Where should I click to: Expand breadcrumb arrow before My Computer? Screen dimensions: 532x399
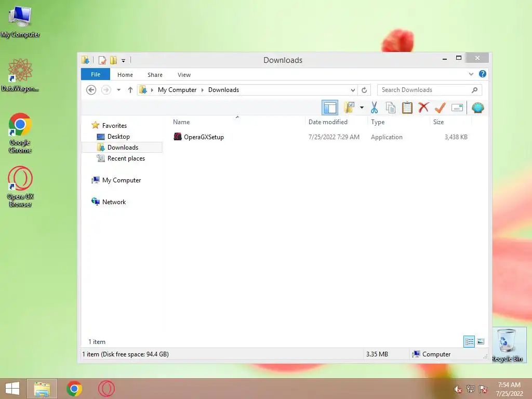[x=152, y=90]
